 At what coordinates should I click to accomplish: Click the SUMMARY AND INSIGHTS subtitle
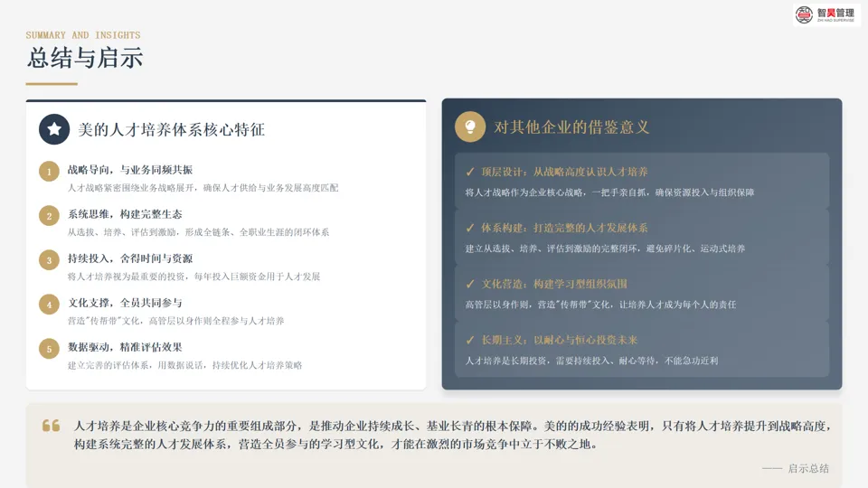83,35
